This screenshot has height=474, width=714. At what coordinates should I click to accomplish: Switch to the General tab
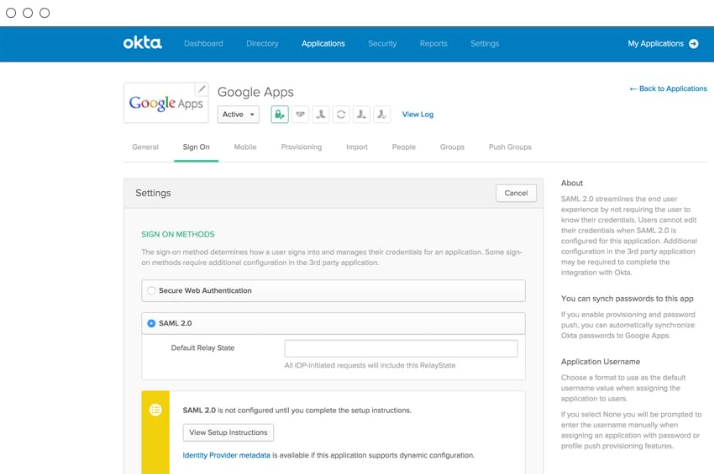pos(145,147)
